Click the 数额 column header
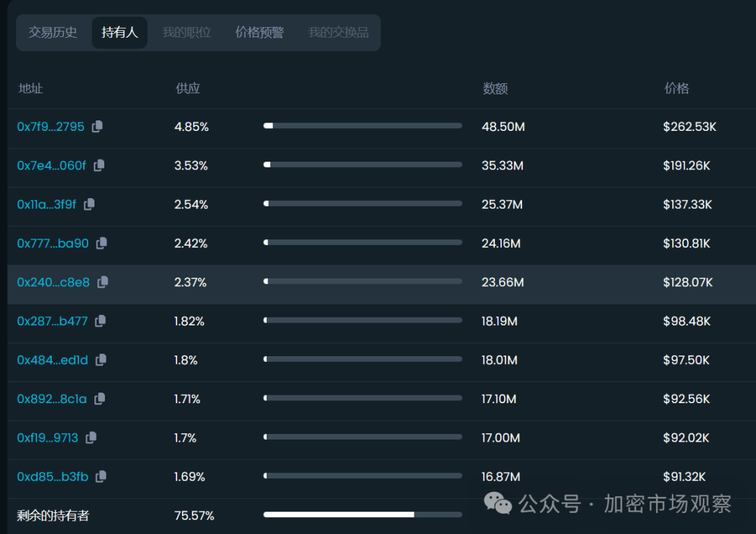756x534 pixels. tap(495, 88)
